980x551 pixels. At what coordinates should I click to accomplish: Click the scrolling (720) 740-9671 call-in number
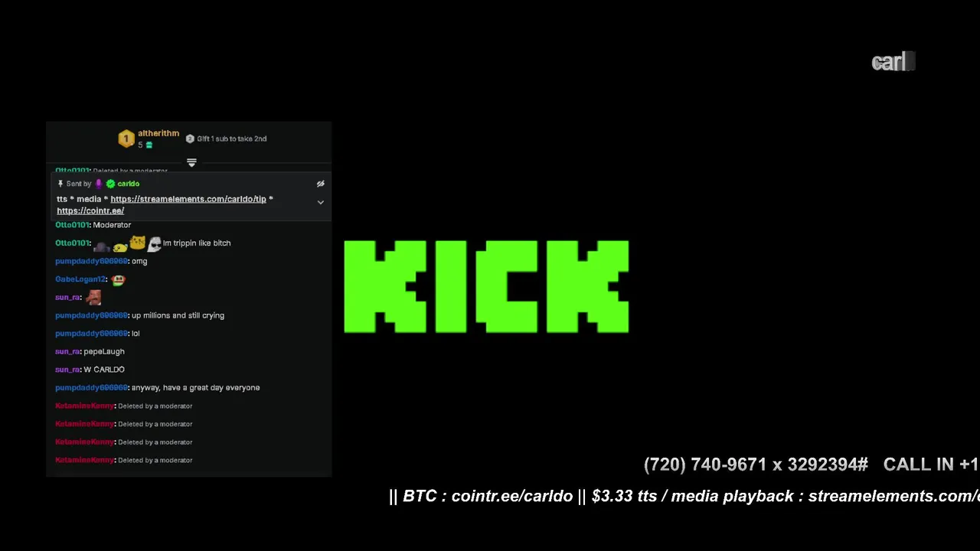click(x=756, y=465)
